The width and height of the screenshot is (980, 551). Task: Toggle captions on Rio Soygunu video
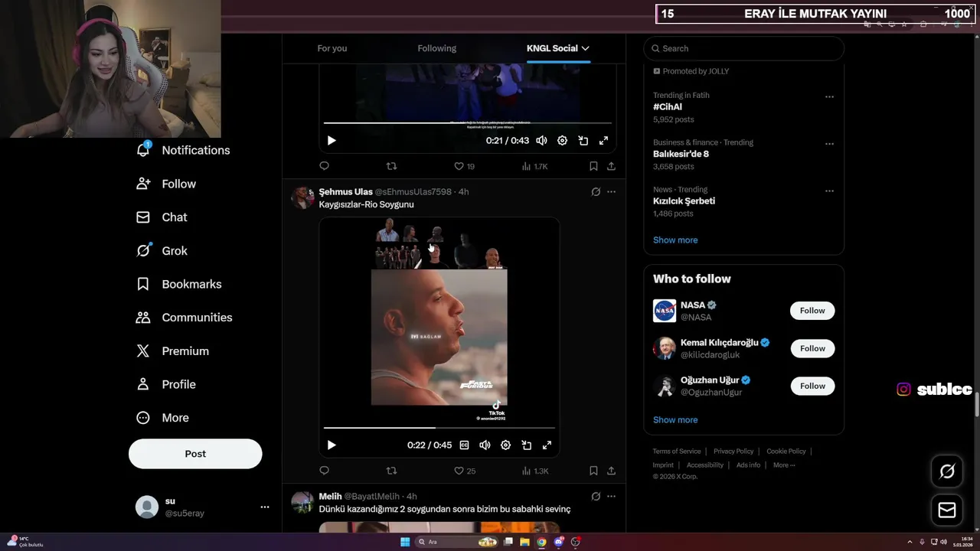(x=464, y=445)
